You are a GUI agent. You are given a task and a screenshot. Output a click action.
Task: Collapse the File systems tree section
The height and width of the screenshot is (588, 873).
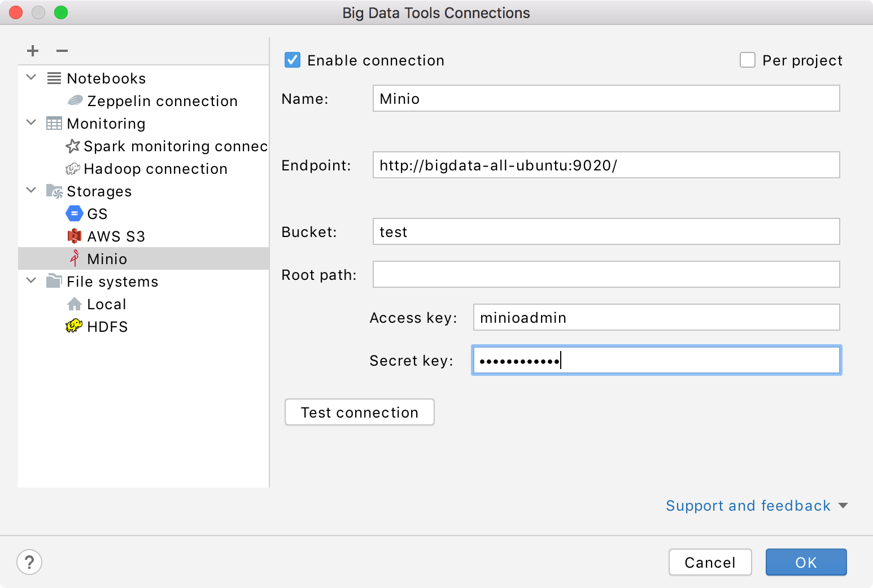click(31, 281)
